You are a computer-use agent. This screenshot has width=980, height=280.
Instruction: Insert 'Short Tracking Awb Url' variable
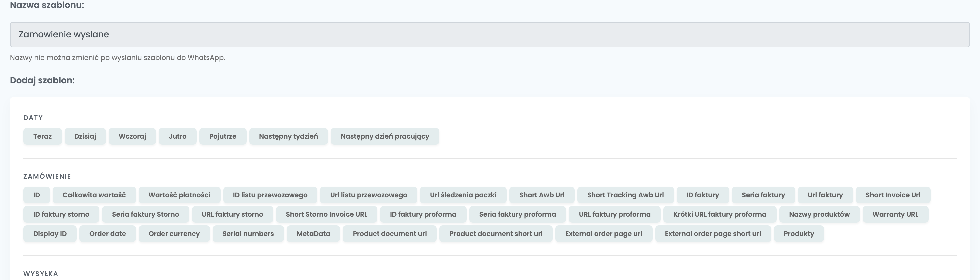point(625,195)
